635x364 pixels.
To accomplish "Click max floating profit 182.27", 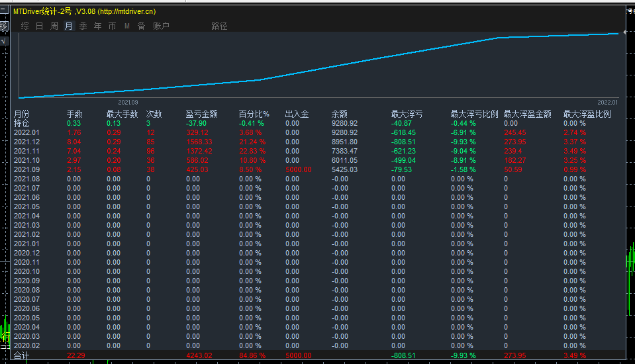I will (x=515, y=160).
